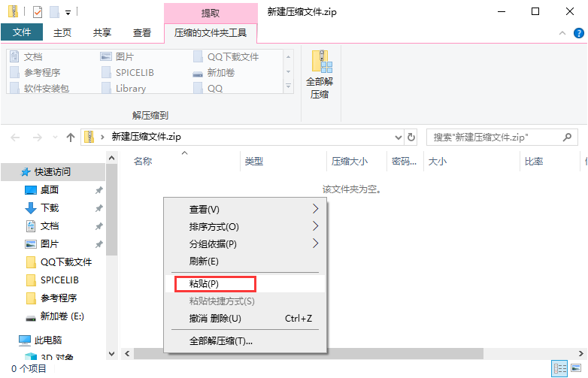This screenshot has width=588, height=378.
Task: Sort by the 大小 column header
Action: [x=438, y=162]
